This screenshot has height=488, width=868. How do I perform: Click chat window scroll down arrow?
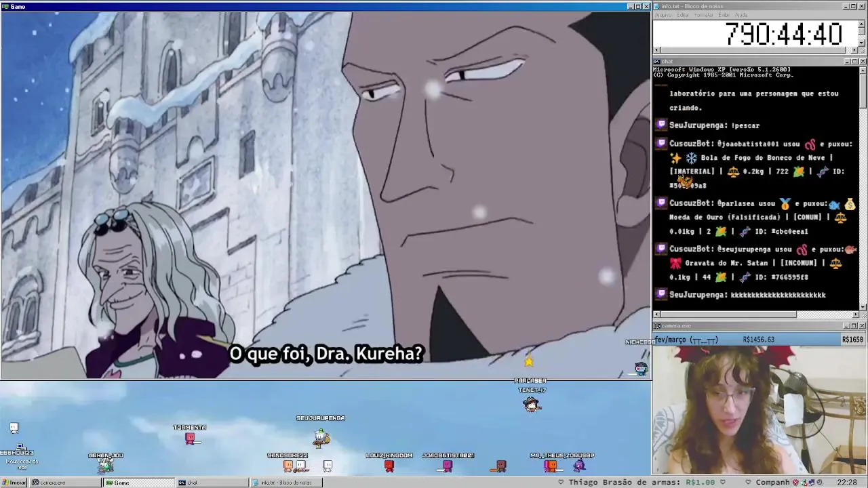coord(863,306)
